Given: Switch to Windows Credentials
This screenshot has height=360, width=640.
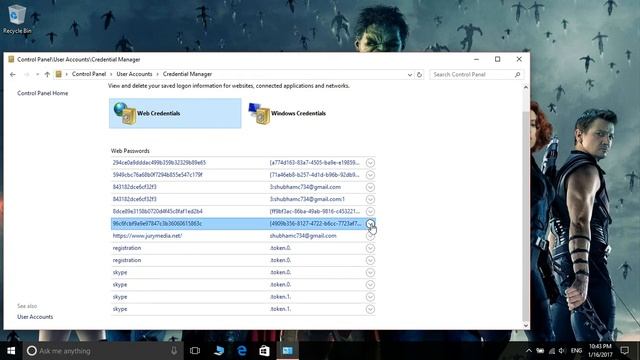Looking at the screenshot, I should pyautogui.click(x=287, y=113).
